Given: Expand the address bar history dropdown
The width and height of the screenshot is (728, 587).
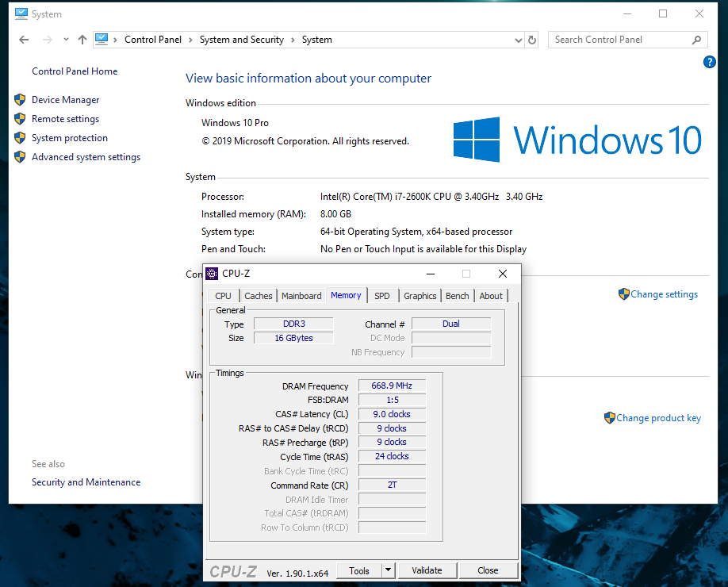Looking at the screenshot, I should [518, 40].
